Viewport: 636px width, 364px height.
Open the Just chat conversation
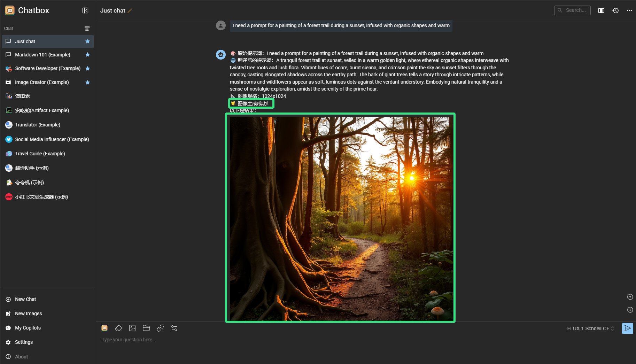click(48, 41)
